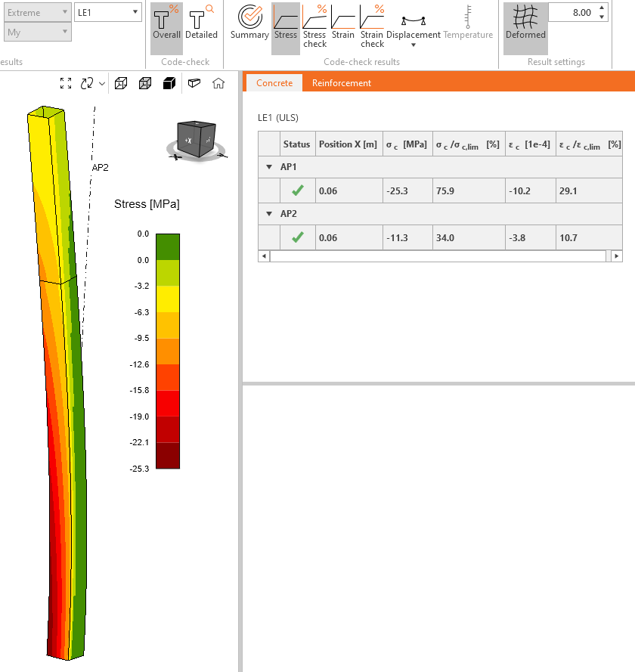Collapse the AP1 results group

(269, 167)
